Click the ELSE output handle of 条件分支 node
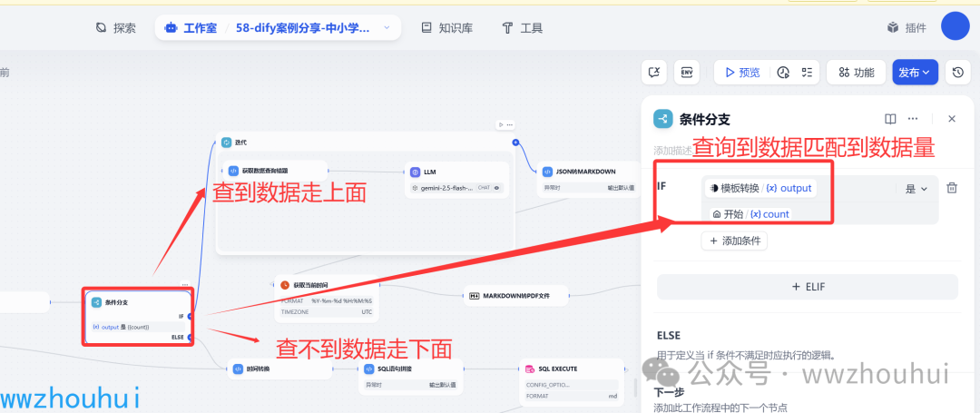Screen dimensions: 980x413 click(190, 338)
